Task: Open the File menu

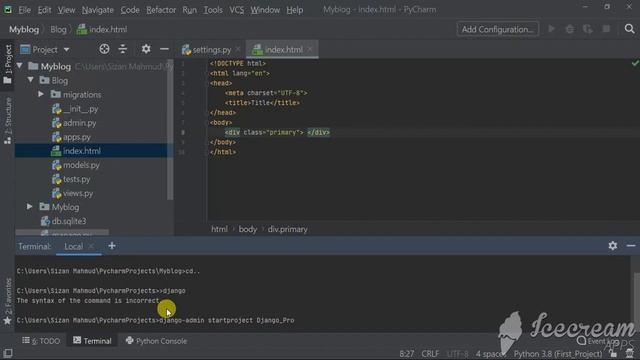Action: (x=24, y=9)
